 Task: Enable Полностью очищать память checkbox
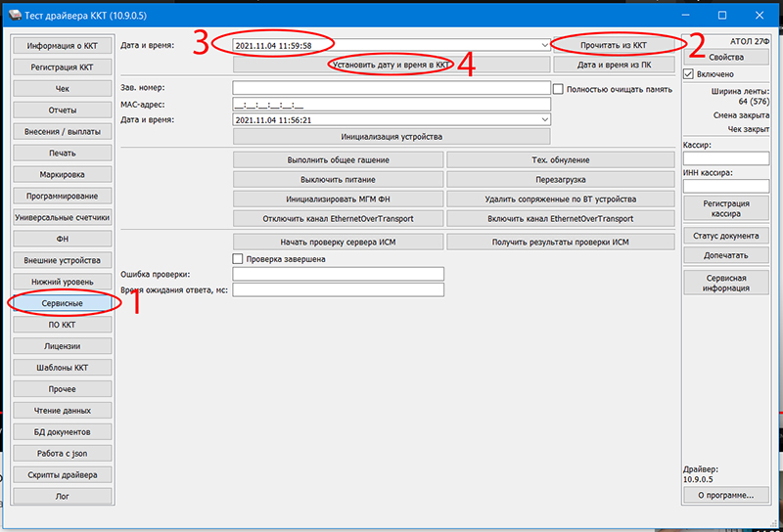(x=559, y=89)
